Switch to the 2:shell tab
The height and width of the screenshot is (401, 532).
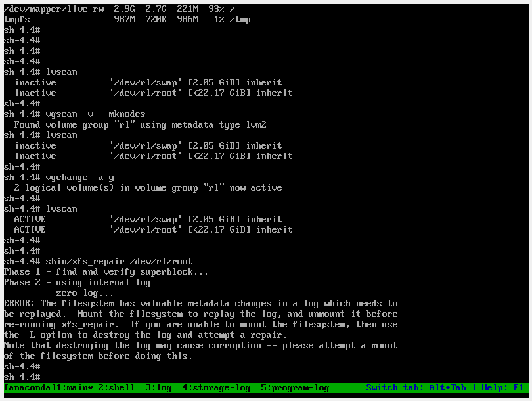click(x=116, y=387)
